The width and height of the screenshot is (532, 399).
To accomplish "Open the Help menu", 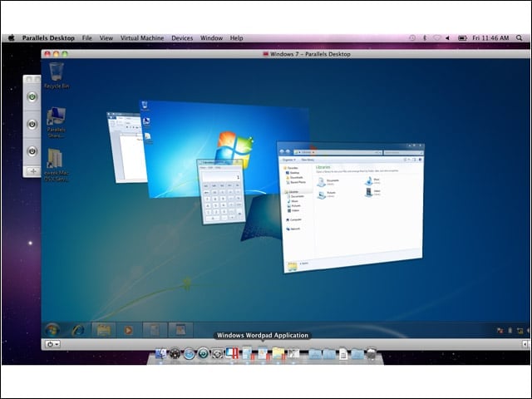I will tap(236, 38).
